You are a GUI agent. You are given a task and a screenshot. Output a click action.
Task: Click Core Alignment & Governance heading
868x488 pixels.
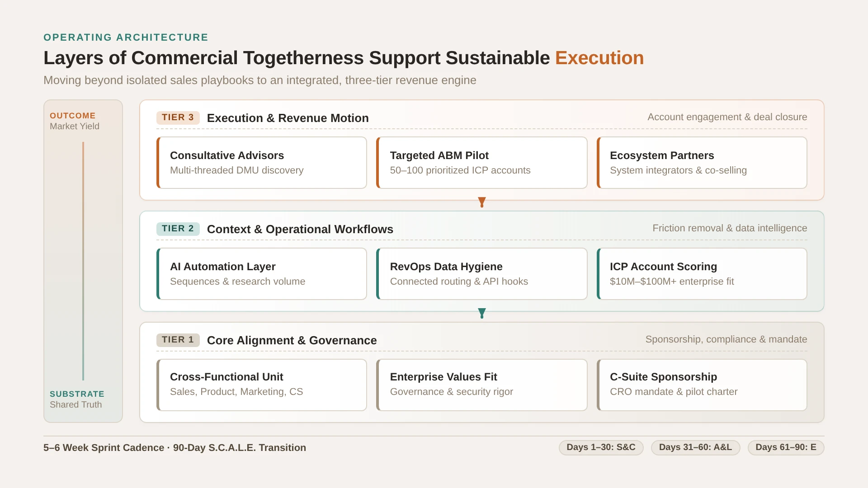(292, 340)
